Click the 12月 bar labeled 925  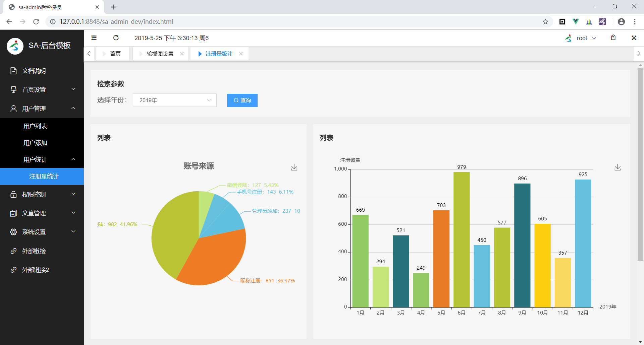(583, 243)
